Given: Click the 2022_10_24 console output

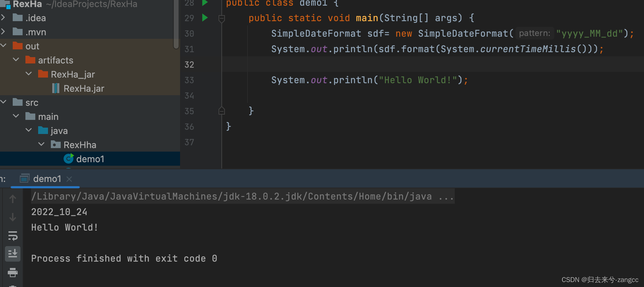Looking at the screenshot, I should coord(59,212).
